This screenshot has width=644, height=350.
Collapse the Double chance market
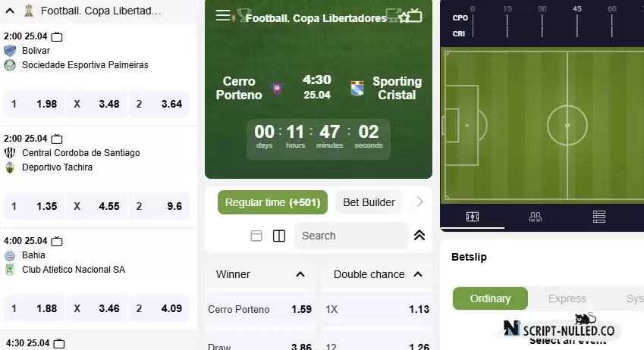click(x=418, y=274)
